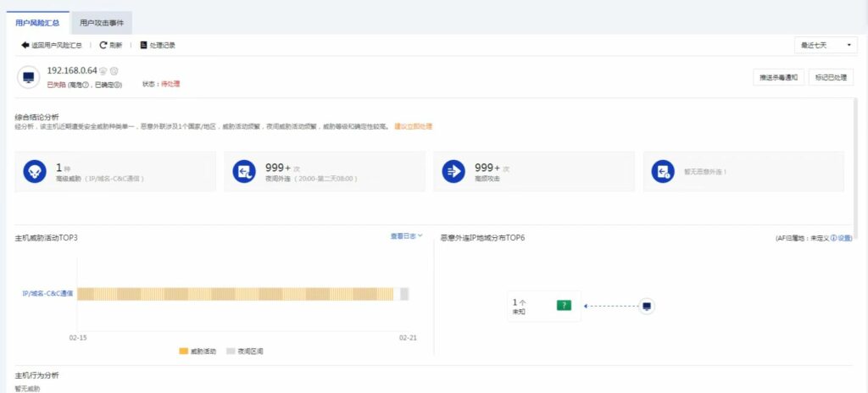Click the 高频攻击 arrow icon
Viewport: 868px width, 393px height.
tap(453, 171)
